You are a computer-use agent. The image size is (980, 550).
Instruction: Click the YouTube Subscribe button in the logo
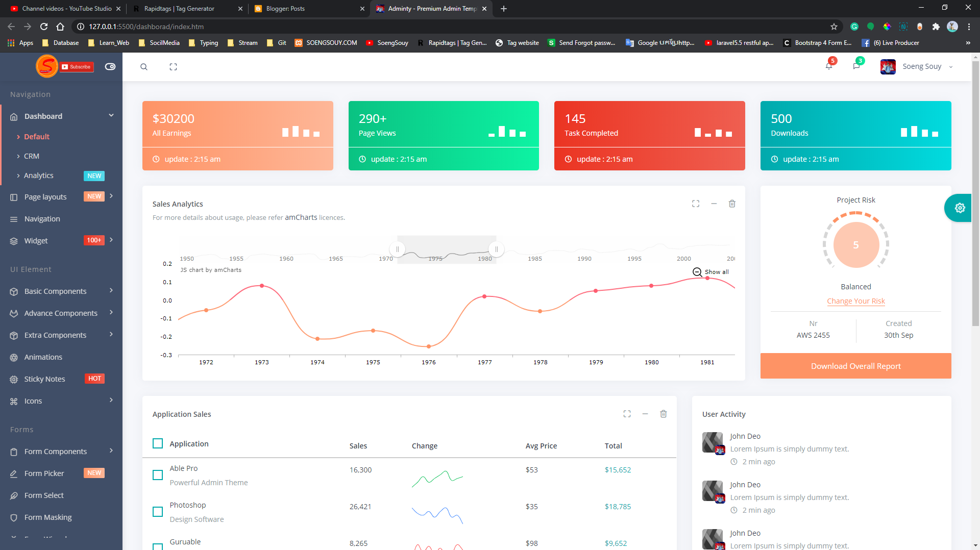coord(77,67)
